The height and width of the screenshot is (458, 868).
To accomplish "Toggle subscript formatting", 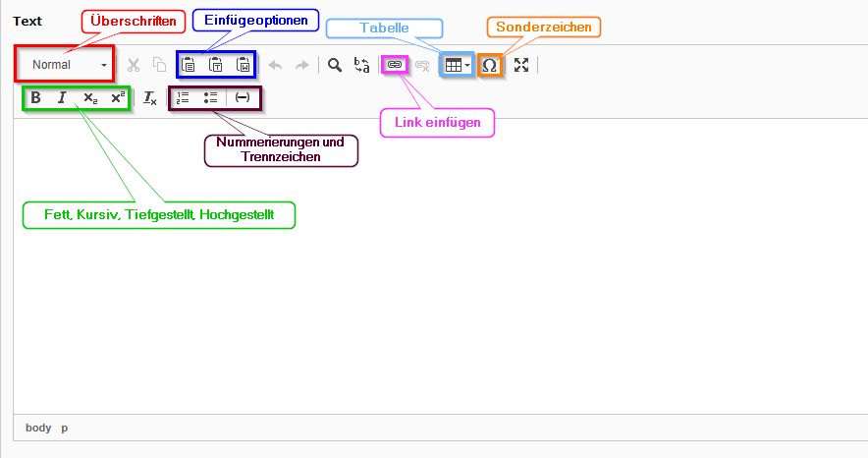I will (x=89, y=97).
